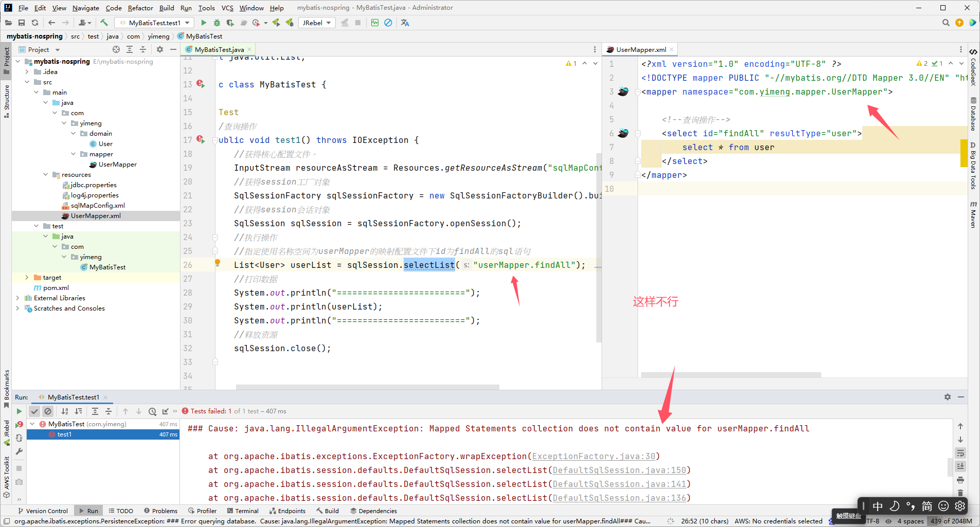Open the Navigate menu
Image resolution: width=980 pixels, height=527 pixels.
pyautogui.click(x=85, y=8)
